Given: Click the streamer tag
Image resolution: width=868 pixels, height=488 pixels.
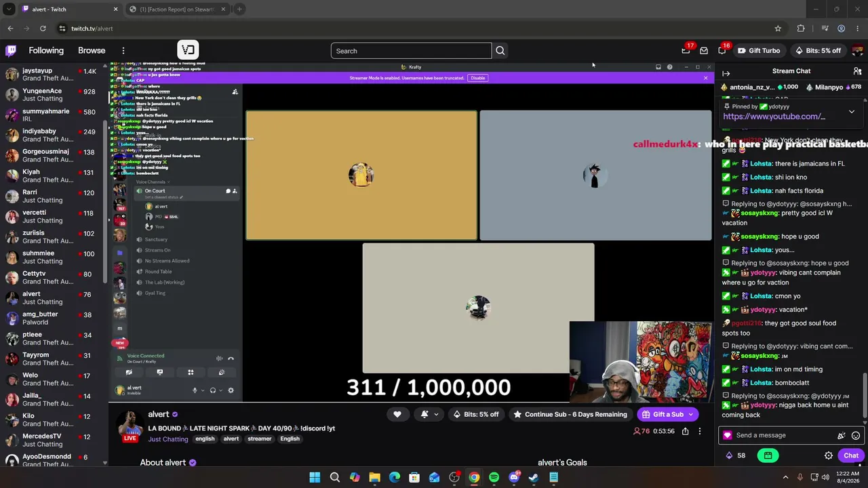Looking at the screenshot, I should coord(259,439).
